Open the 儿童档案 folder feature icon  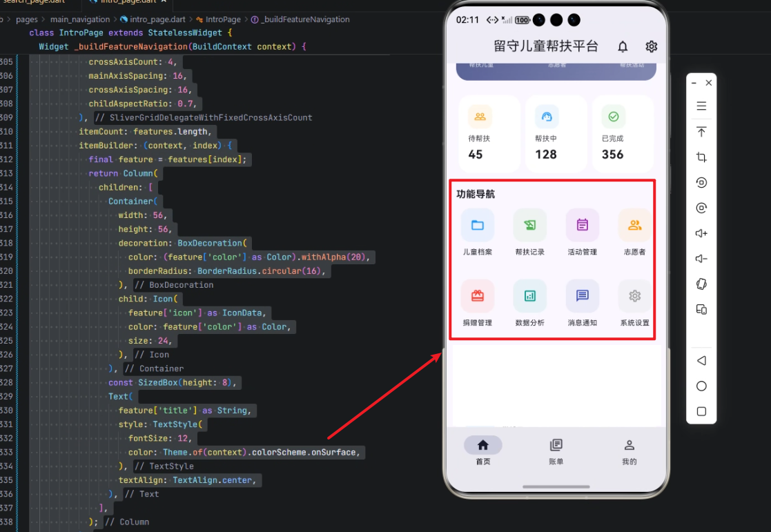point(478,225)
